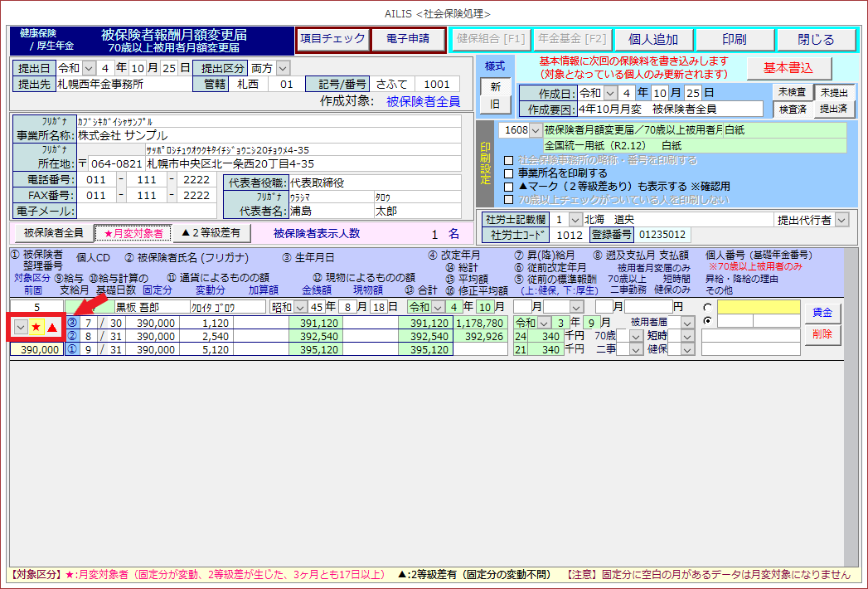Expand the 1608 form number dropdown

point(535,130)
